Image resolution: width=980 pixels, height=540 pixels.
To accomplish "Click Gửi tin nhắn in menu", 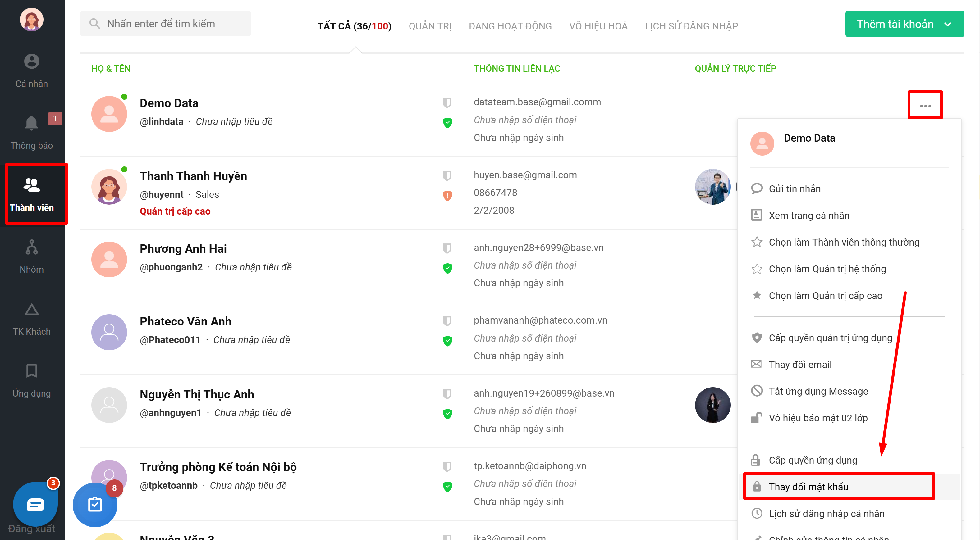I will point(795,188).
